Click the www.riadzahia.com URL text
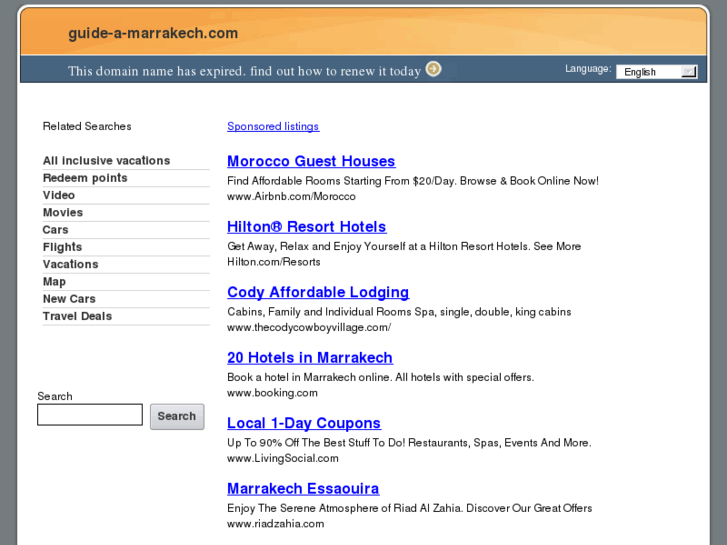This screenshot has height=545, width=727. point(275,524)
